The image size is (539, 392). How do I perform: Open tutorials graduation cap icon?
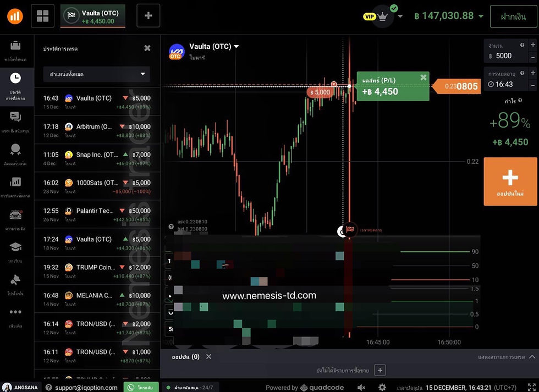[x=15, y=247]
